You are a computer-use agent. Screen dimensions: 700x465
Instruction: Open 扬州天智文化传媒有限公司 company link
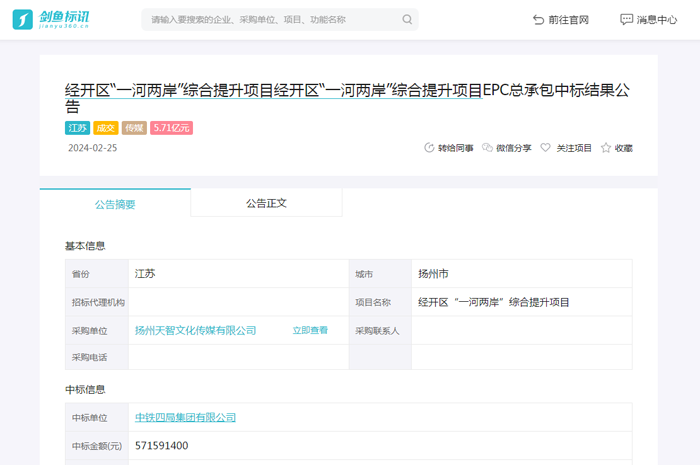pos(195,330)
